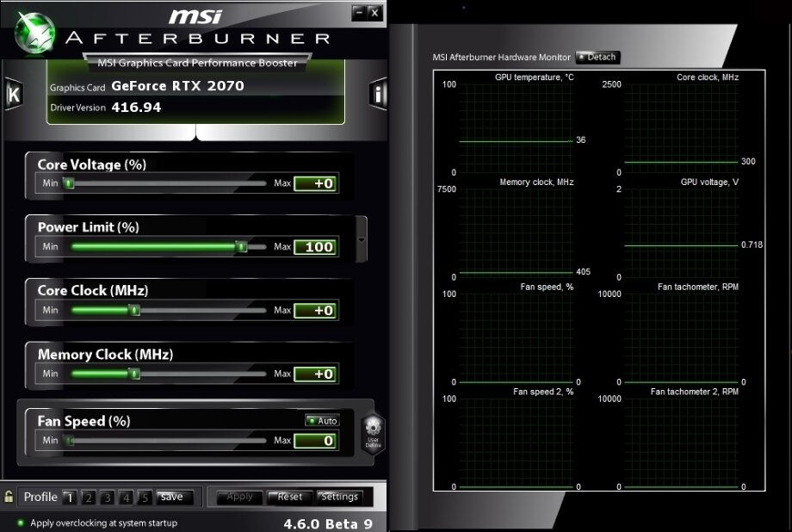This screenshot has height=532, width=792.
Task: Click the Core Voltage value field
Action: click(x=316, y=183)
